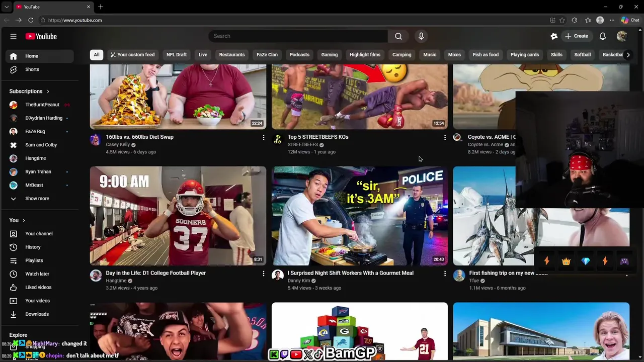Open Your channel
This screenshot has height=362, width=644.
39,234
